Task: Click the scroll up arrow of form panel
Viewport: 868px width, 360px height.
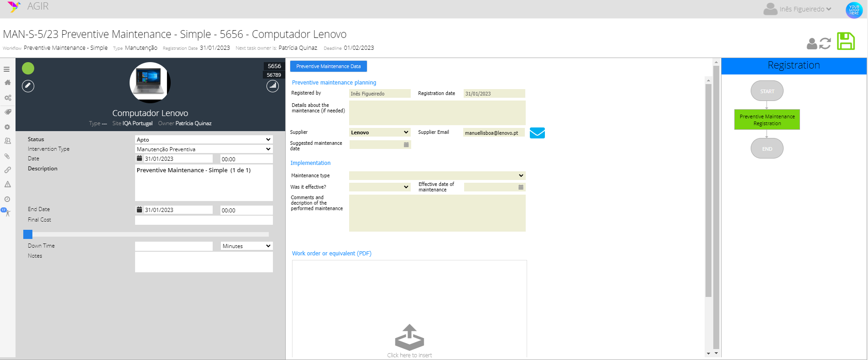Action: pos(708,80)
